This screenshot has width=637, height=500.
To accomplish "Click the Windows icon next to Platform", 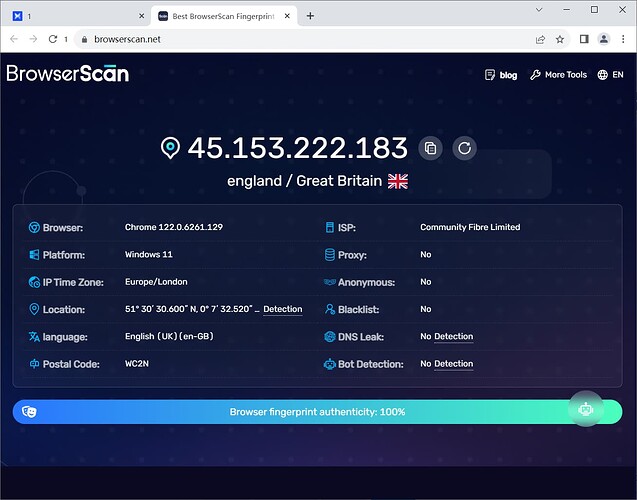I will [x=34, y=255].
